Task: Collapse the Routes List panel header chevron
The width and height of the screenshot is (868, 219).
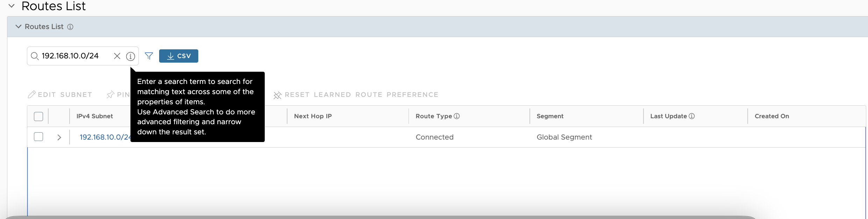Action: pos(19,27)
